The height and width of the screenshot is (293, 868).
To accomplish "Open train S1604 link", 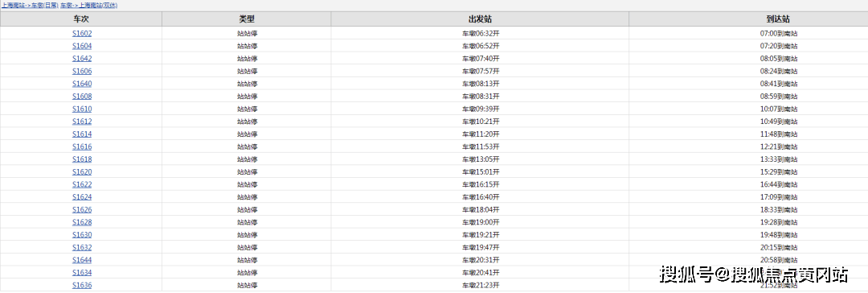I will [x=82, y=46].
